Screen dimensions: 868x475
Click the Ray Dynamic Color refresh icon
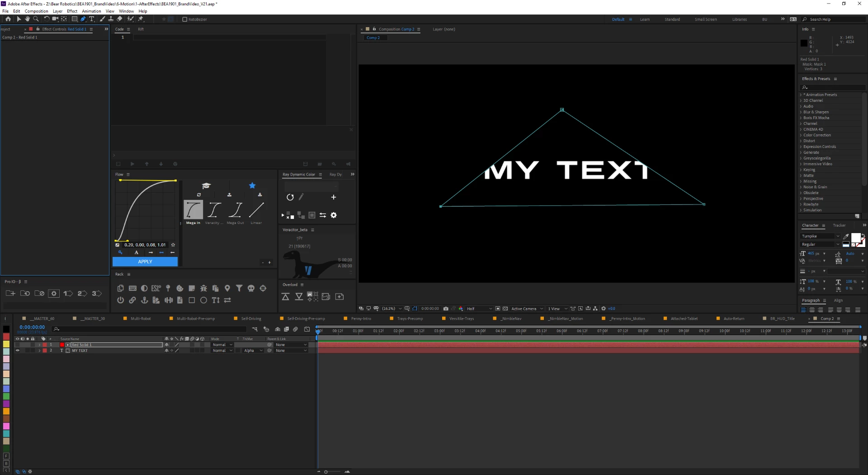point(290,197)
